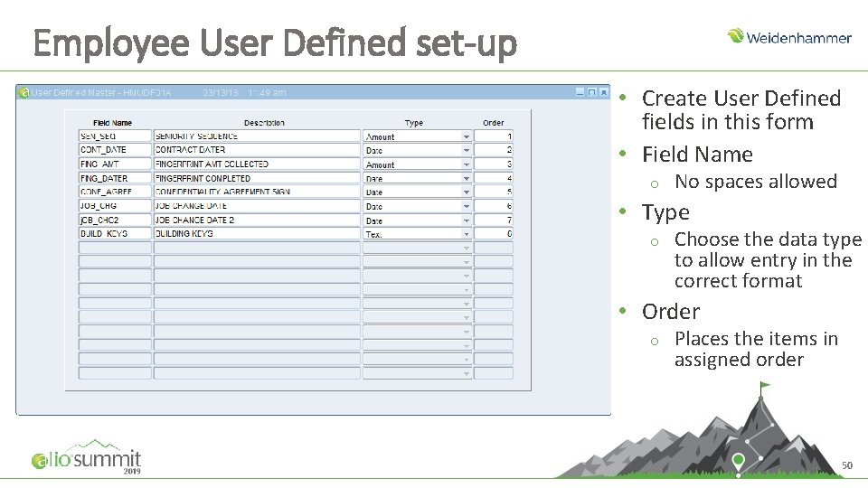This screenshot has height=488, width=868.
Task: Click the Order field showing 5
Action: click(494, 192)
